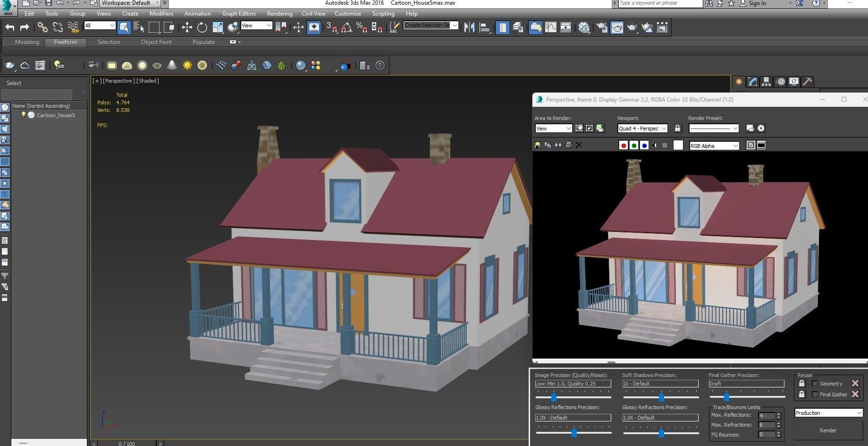Toggle light bulb visibility for Cartoon_house5
Screen dimensions: 868x446
pyautogui.click(x=23, y=115)
